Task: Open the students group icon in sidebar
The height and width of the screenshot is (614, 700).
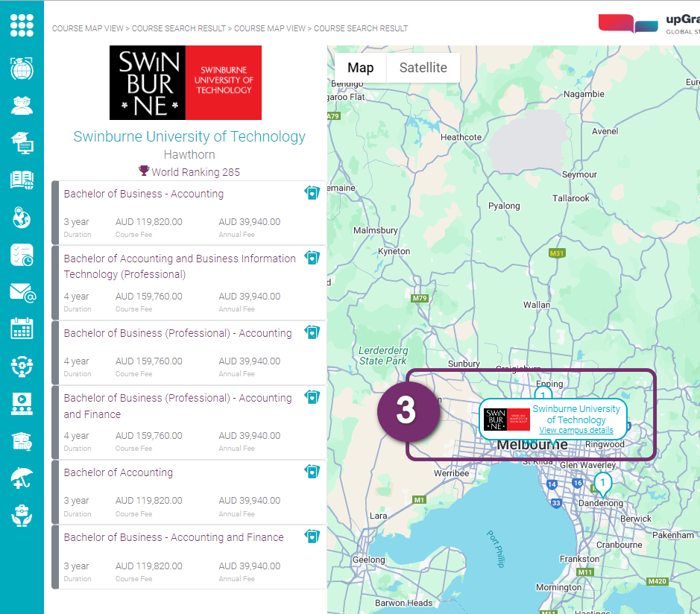Action: pyautogui.click(x=22, y=105)
